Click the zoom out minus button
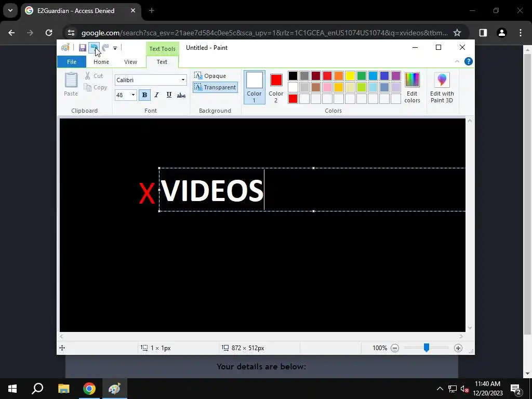This screenshot has height=399, width=532. tap(395, 348)
